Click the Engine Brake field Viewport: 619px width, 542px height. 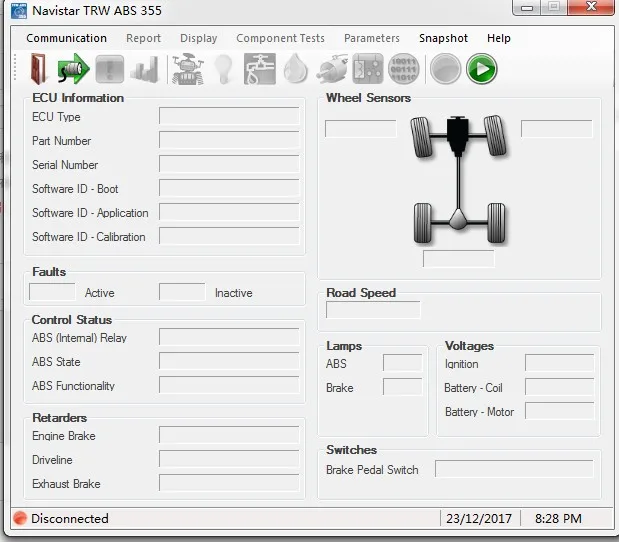tap(229, 435)
